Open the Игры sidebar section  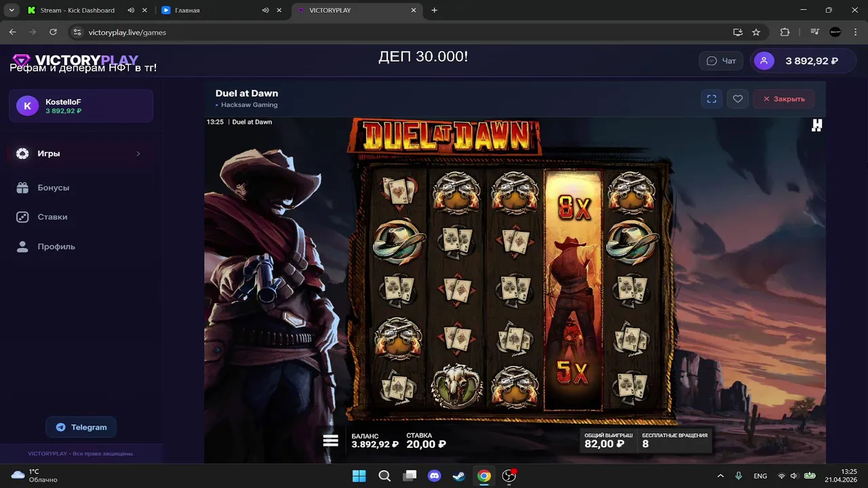80,154
